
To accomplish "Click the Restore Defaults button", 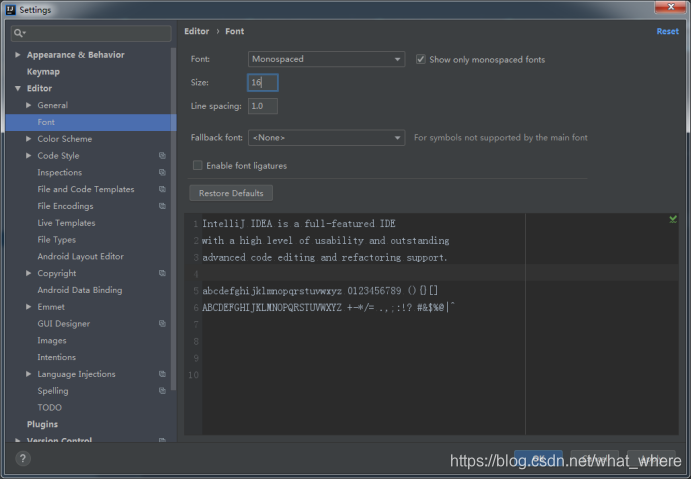I will tap(231, 193).
